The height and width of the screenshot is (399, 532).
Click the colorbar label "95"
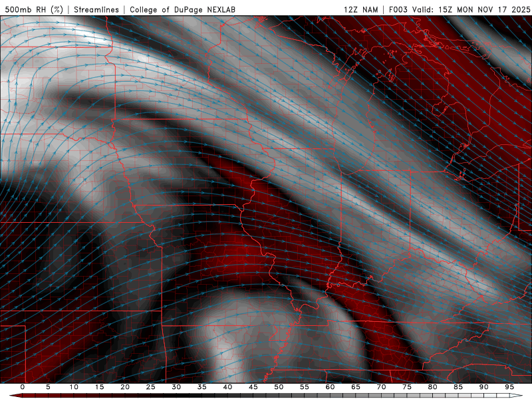[x=509, y=387]
